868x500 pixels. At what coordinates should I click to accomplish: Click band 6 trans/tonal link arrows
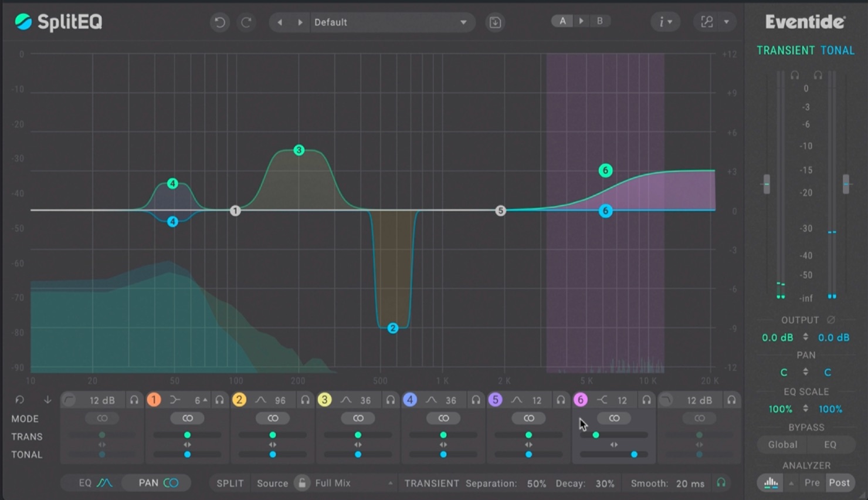tap(614, 445)
